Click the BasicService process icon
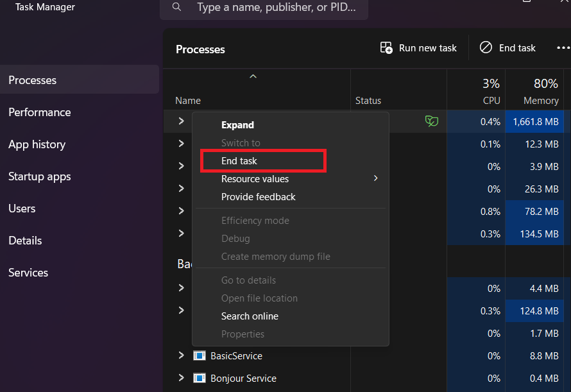571x392 pixels. [x=200, y=355]
